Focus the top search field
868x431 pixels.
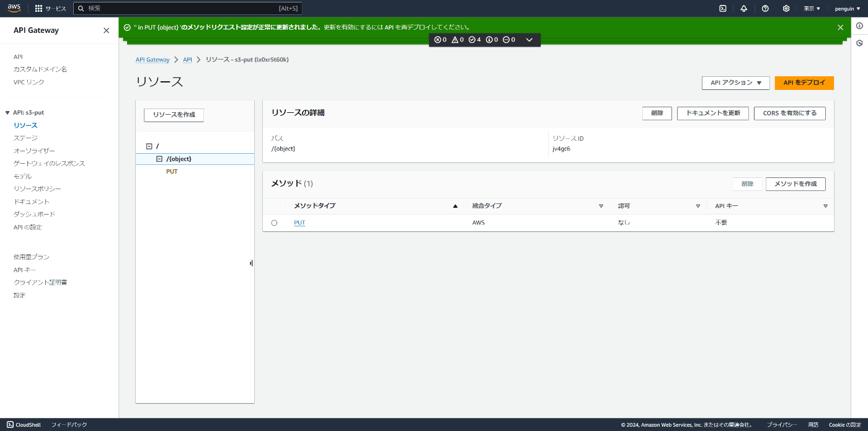click(x=187, y=9)
